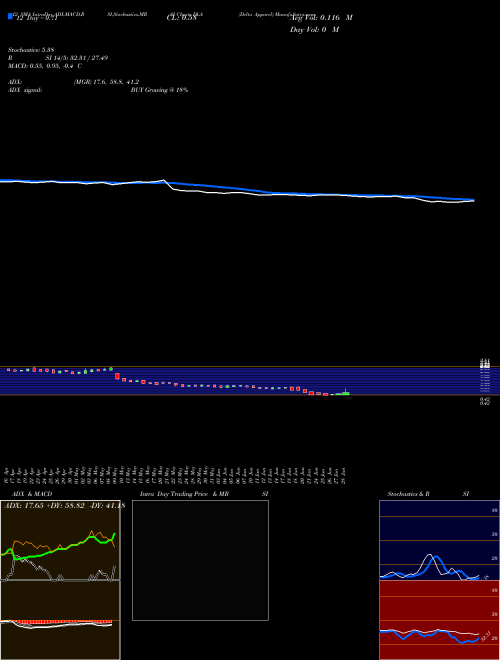This screenshot has width=500, height=660.
Task: Click the 'ADX signal:' label
Action: [25, 90]
